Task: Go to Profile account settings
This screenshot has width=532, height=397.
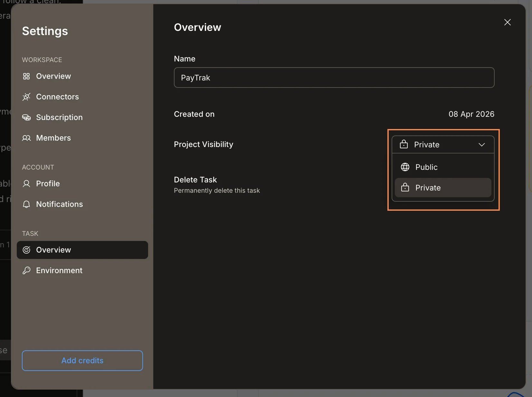Action: pos(82,184)
